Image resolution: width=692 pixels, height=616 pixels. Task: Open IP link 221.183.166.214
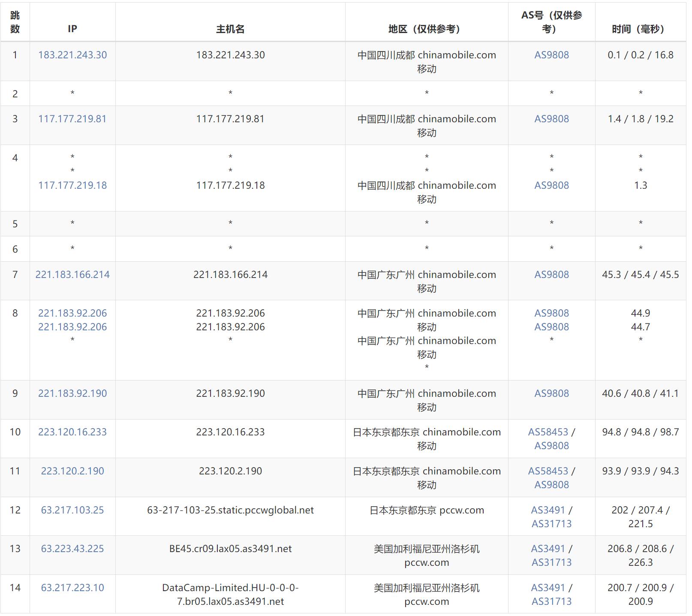tap(72, 275)
